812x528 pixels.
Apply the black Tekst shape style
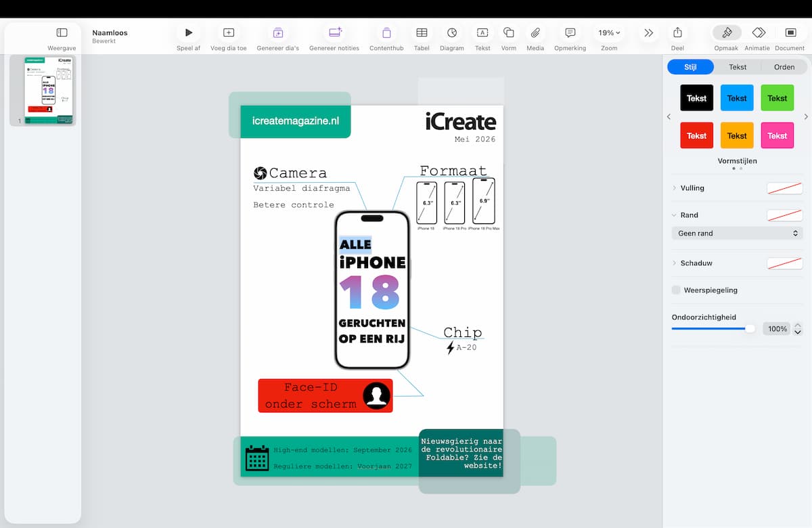coord(696,98)
